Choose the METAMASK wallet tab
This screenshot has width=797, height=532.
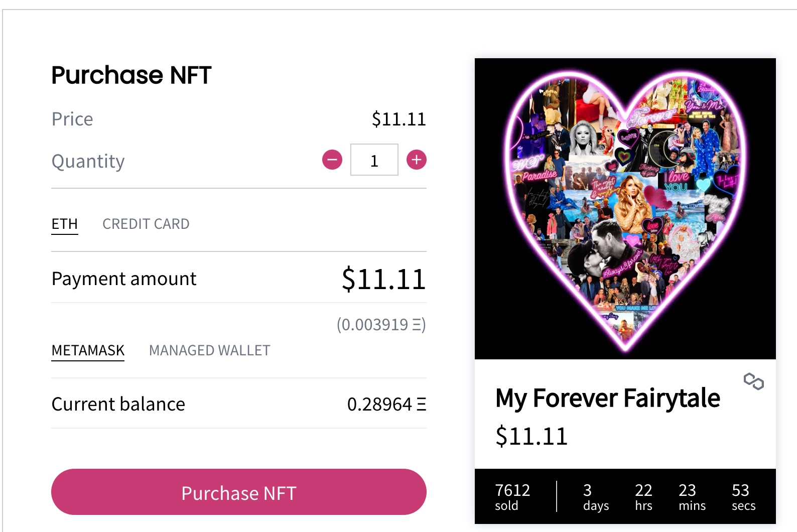pyautogui.click(x=88, y=350)
